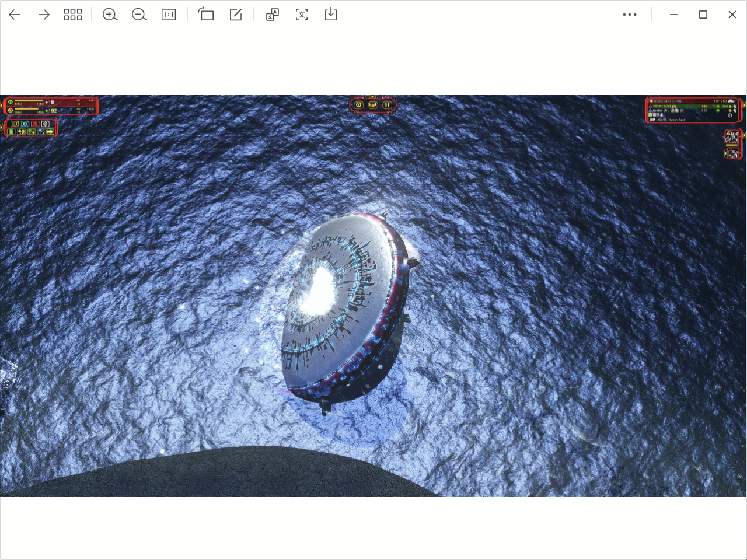Select the commander portrait with the warning triangle
Screen dimensions: 747x560
click(x=732, y=137)
